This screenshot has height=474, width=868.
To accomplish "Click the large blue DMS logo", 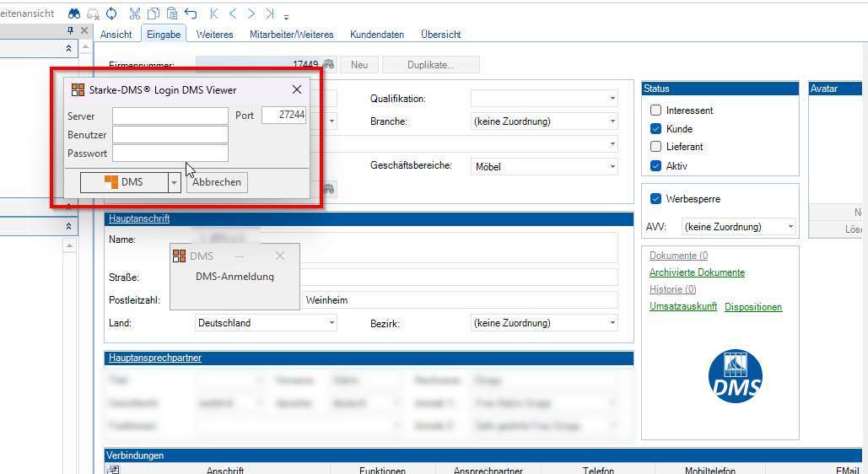I will [736, 376].
